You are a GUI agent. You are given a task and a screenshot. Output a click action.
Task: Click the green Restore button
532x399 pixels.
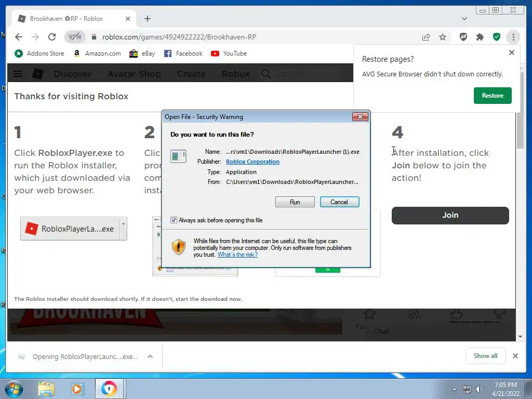coord(493,96)
